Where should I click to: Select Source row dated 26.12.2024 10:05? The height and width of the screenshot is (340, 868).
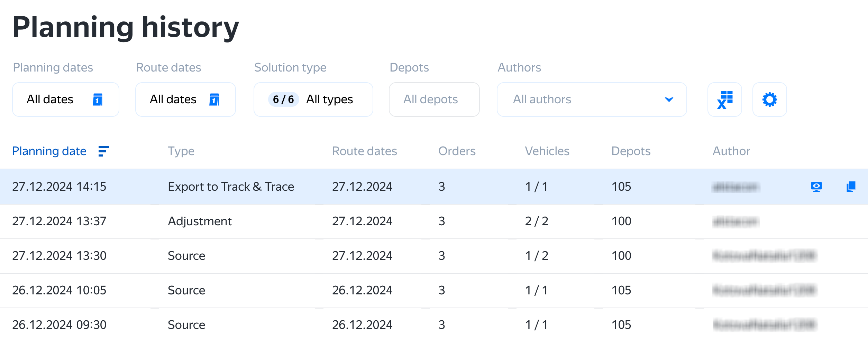pos(186,290)
